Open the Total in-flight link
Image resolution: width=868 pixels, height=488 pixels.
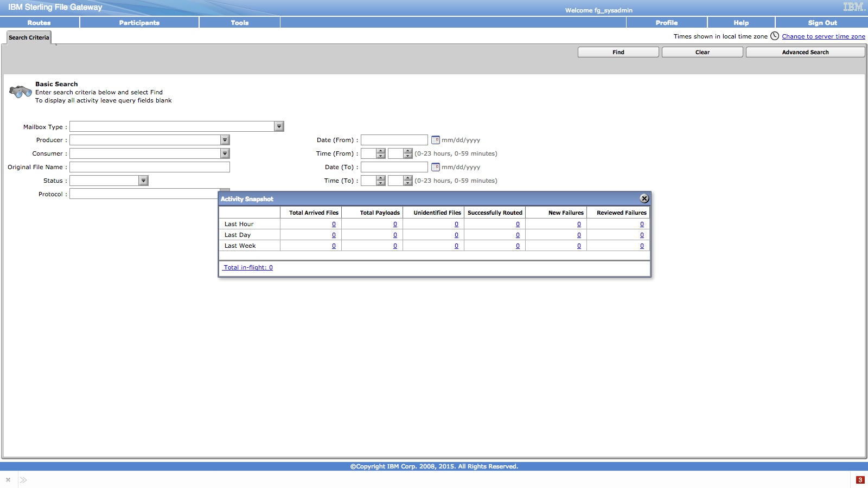248,267
